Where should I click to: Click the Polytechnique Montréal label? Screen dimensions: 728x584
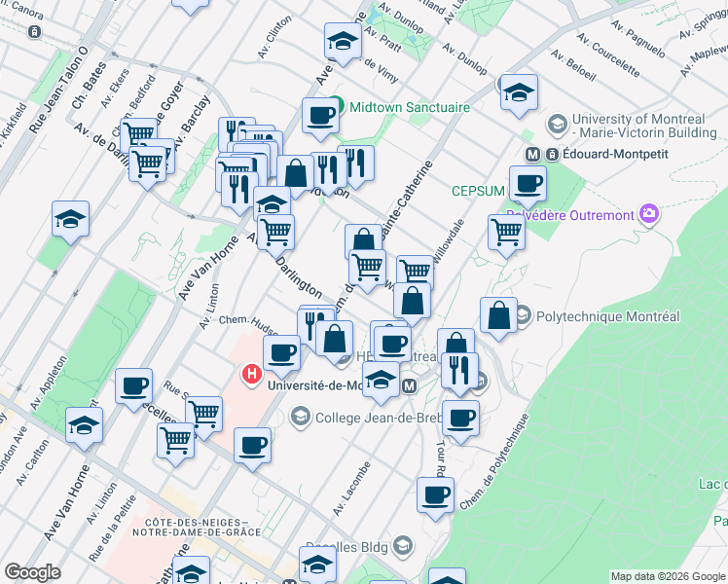pos(607,316)
